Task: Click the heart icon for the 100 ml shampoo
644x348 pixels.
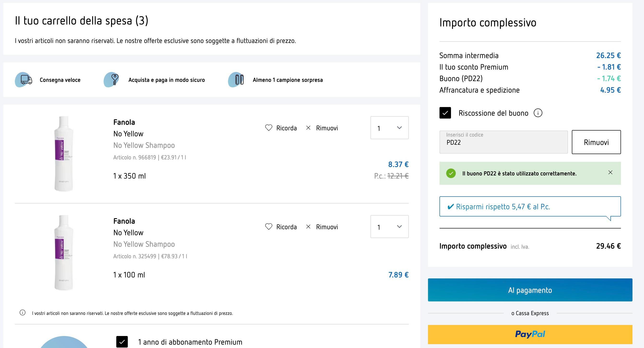Action: 269,227
